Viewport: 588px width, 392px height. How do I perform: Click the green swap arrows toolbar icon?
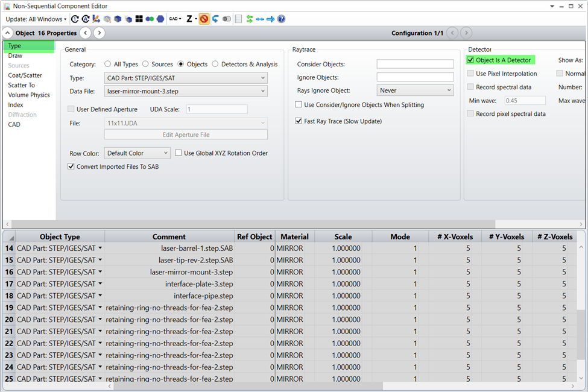250,19
